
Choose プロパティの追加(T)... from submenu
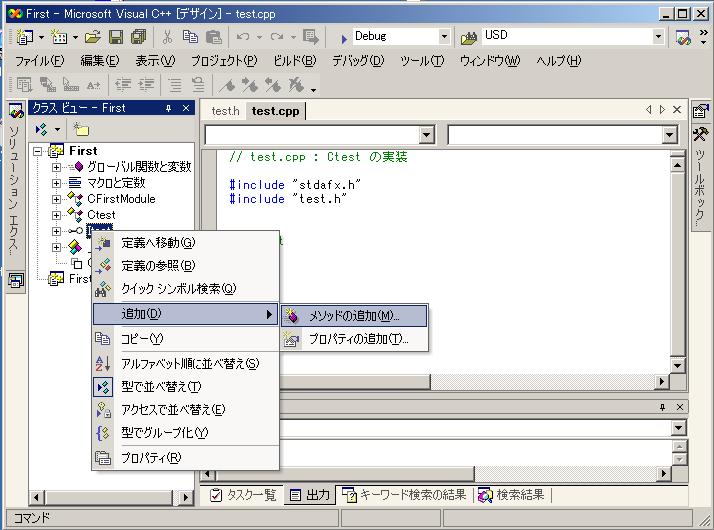[x=354, y=339]
